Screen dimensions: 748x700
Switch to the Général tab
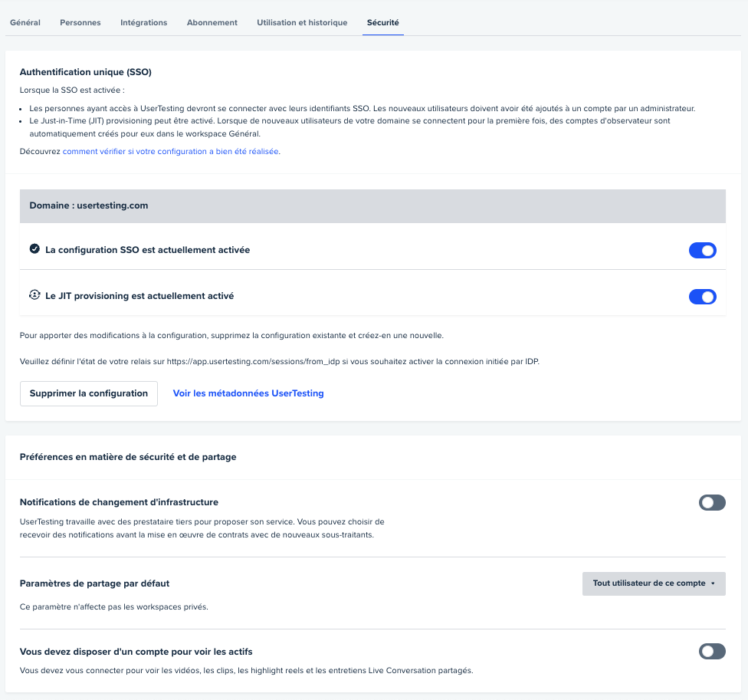[x=25, y=23]
